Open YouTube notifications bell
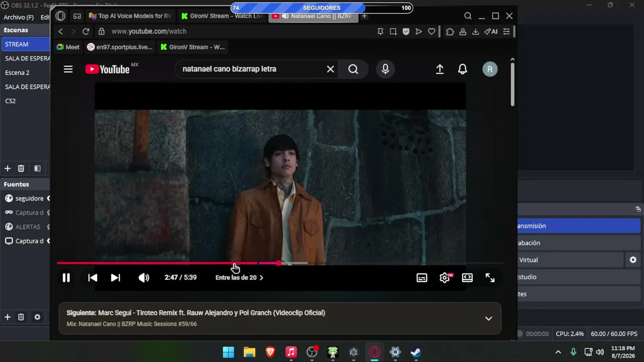 tap(462, 69)
